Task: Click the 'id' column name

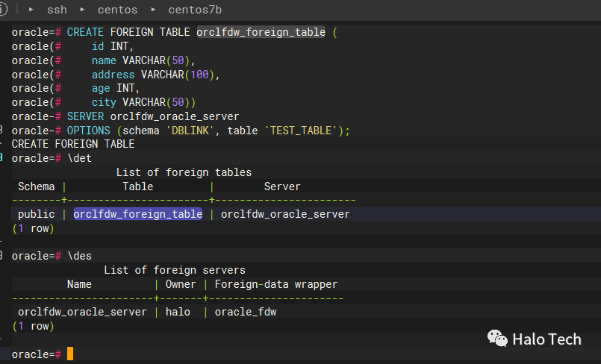Action: 98,46
